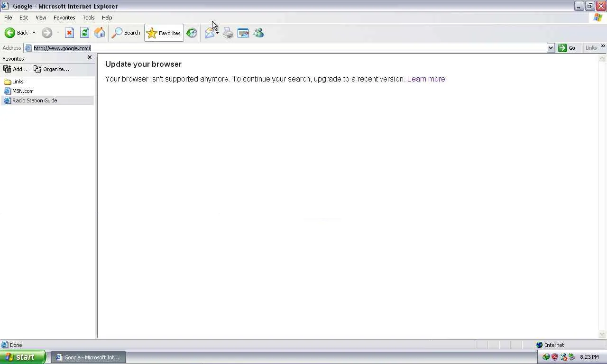Viewport: 607px width, 364px height.
Task: Click the page scrollbar up arrow
Action: [x=602, y=58]
